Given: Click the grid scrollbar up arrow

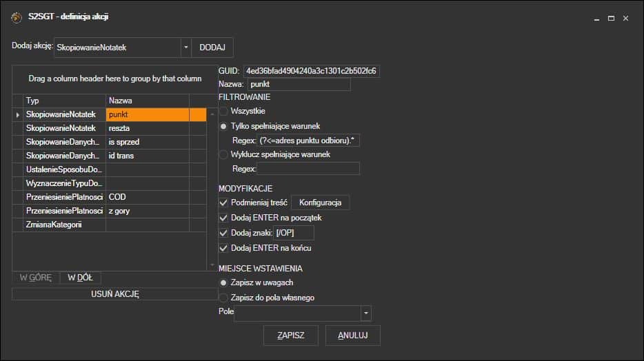Looking at the screenshot, I should [x=212, y=114].
